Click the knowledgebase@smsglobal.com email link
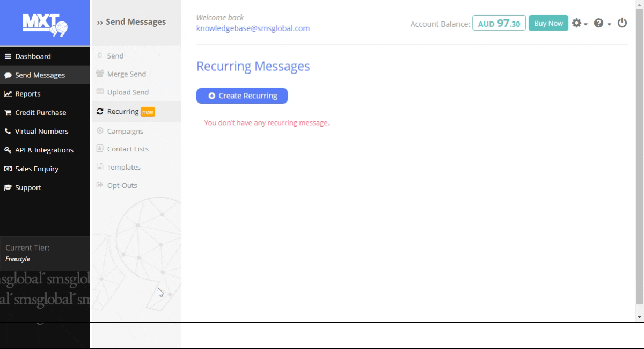 (253, 28)
